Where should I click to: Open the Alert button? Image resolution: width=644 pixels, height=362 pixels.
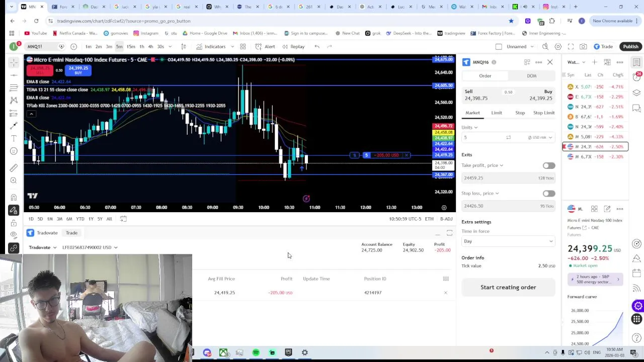(265, 47)
